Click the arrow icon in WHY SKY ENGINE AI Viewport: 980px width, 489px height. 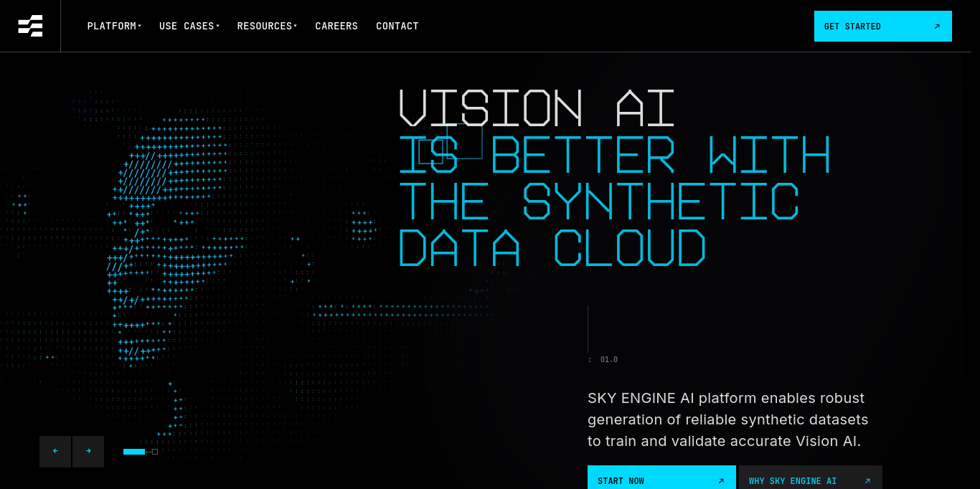pos(866,481)
